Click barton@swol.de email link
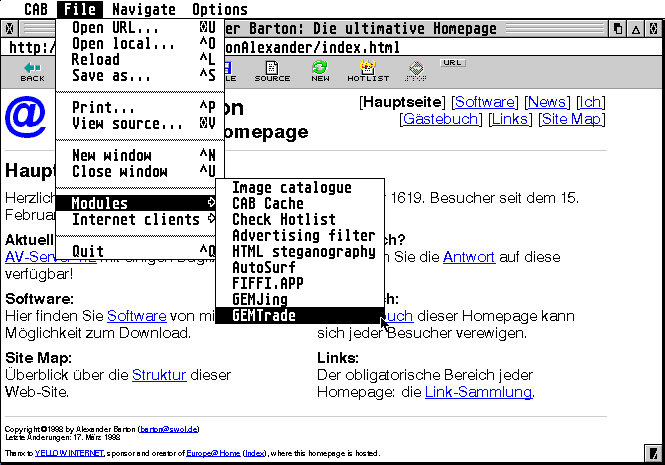 pos(168,429)
